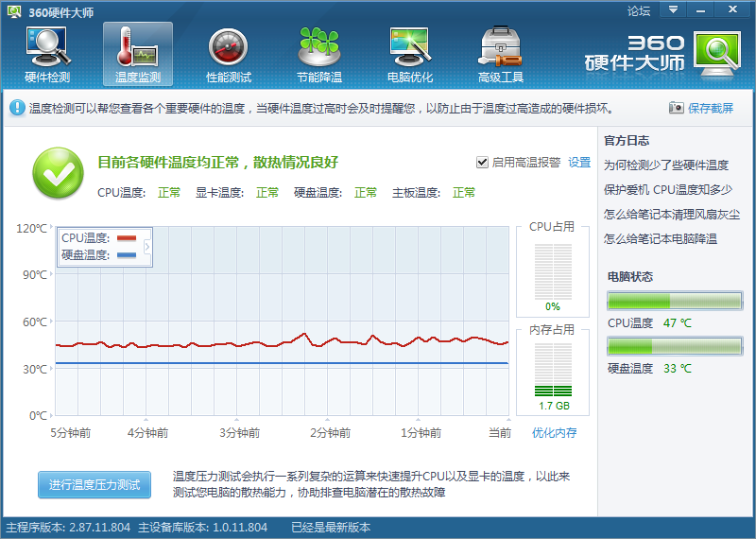Open the 电脑优化 computer optimization icon
The height and width of the screenshot is (539, 756).
[x=410, y=53]
